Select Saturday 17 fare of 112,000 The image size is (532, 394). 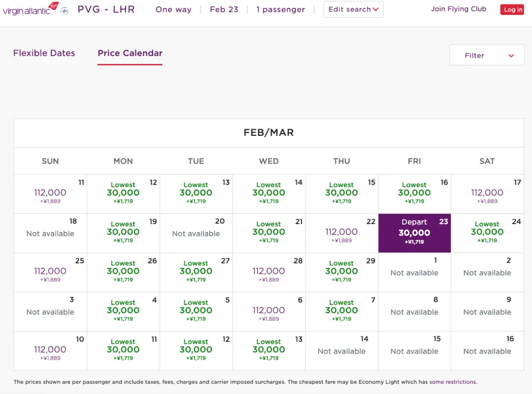coord(487,193)
